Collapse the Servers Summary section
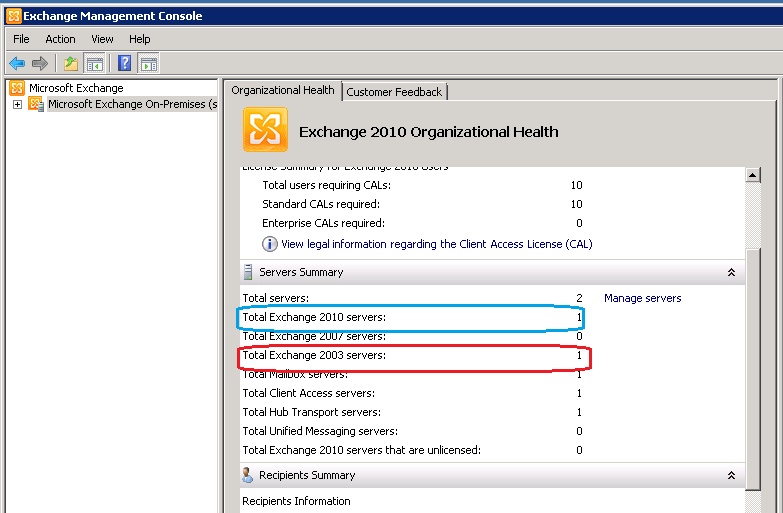This screenshot has height=513, width=783. (x=731, y=272)
